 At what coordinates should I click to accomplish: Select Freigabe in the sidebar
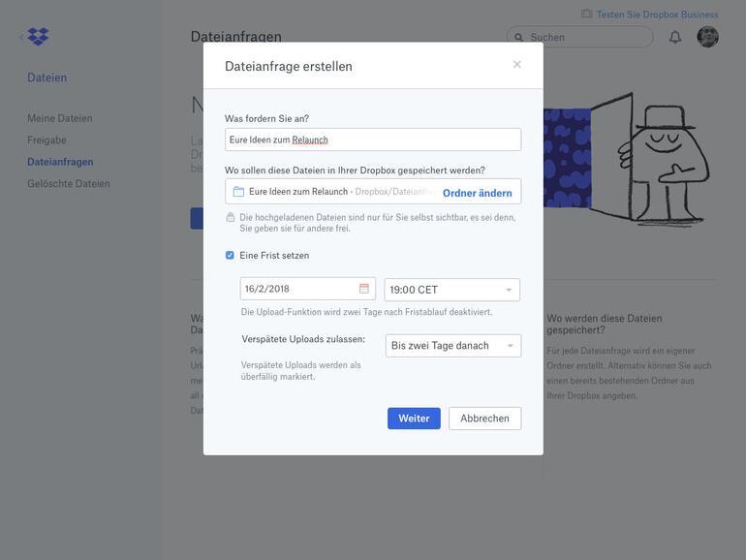47,140
